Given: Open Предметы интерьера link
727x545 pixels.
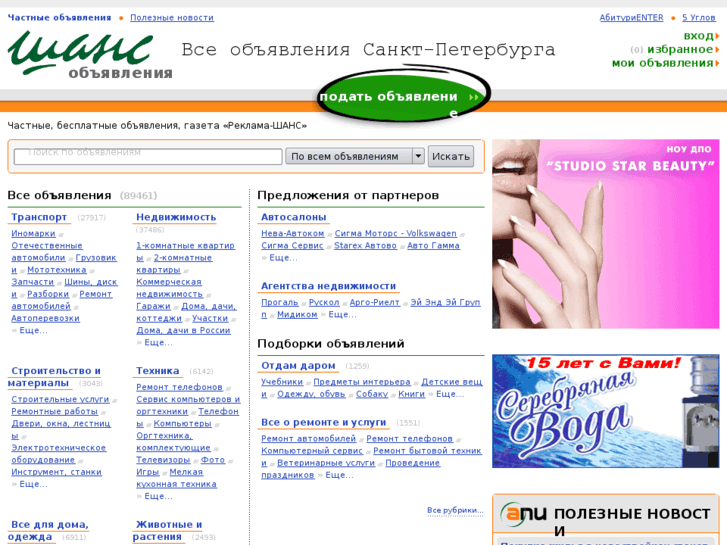Looking at the screenshot, I should [362, 382].
